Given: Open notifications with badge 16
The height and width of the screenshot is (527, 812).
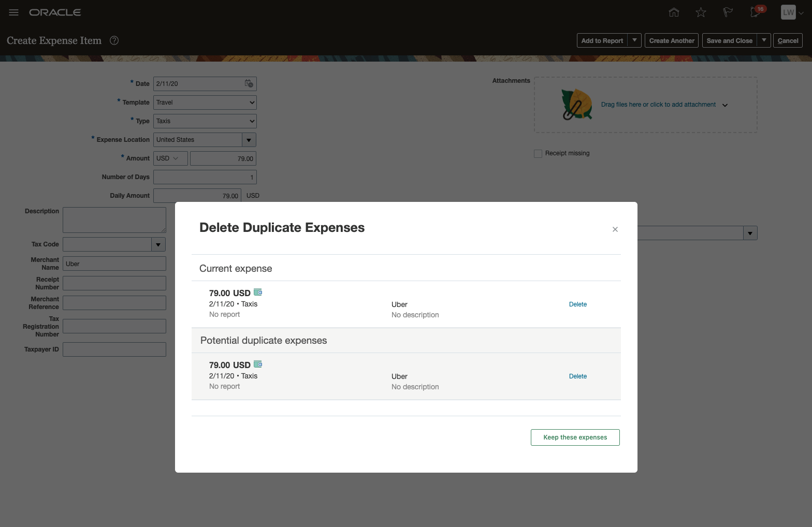Looking at the screenshot, I should click(x=756, y=12).
